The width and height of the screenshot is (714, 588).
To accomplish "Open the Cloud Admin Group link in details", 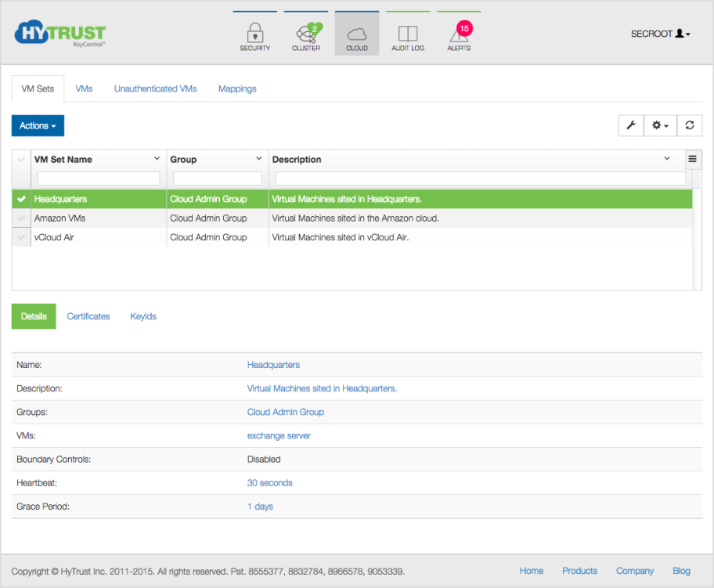I will click(286, 412).
